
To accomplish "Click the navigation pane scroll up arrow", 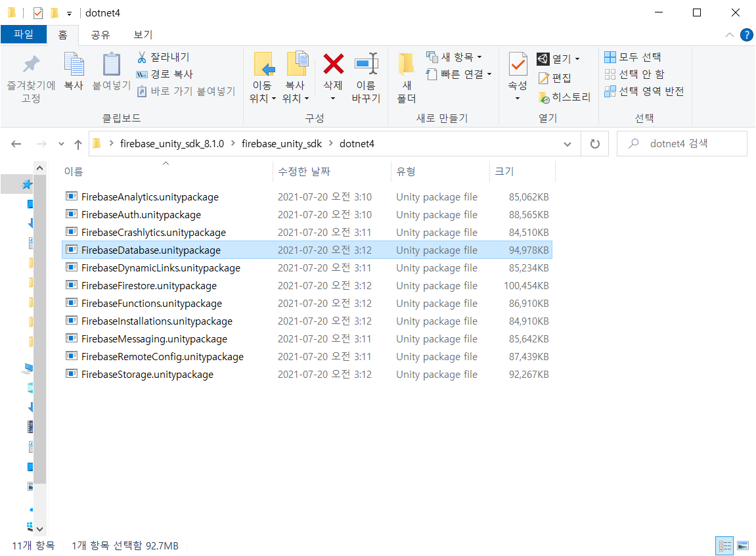I will [40, 168].
